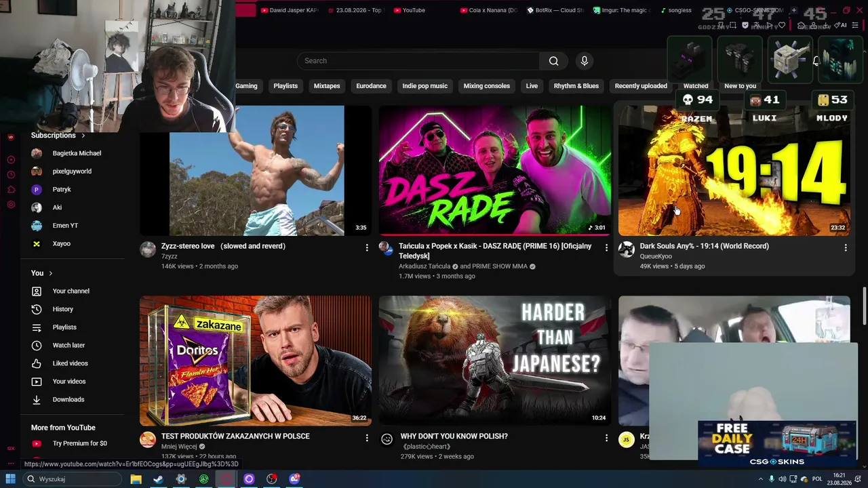Click the Arkadiusz Tańcula channel avatar

[387, 249]
